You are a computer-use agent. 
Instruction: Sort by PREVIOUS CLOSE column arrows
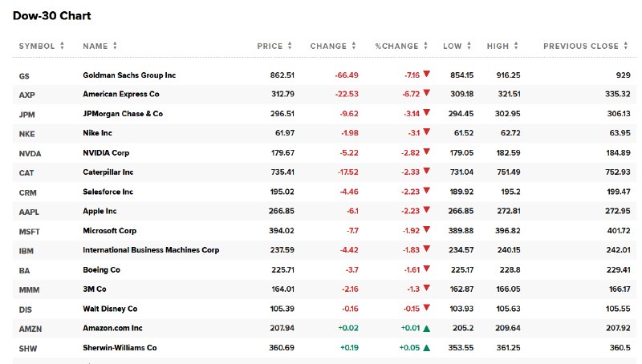coord(626,46)
